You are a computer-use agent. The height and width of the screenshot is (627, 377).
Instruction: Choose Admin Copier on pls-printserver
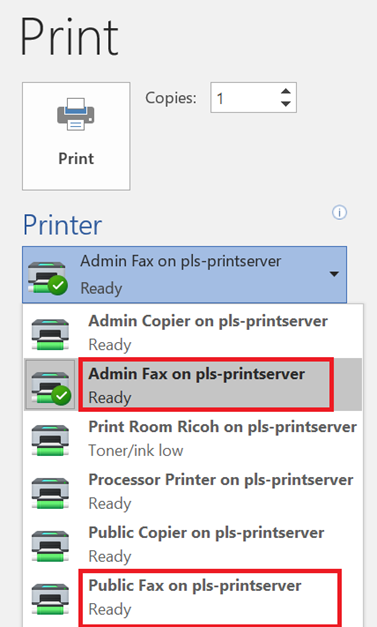(x=193, y=332)
